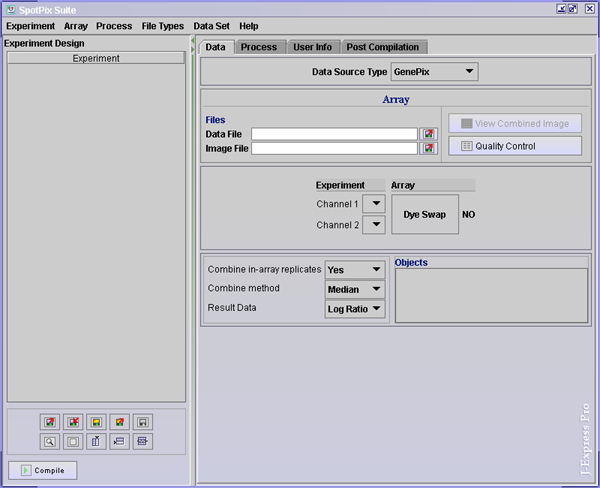Switch to the Post Compilation tab
The width and height of the screenshot is (600, 488).
tap(383, 47)
